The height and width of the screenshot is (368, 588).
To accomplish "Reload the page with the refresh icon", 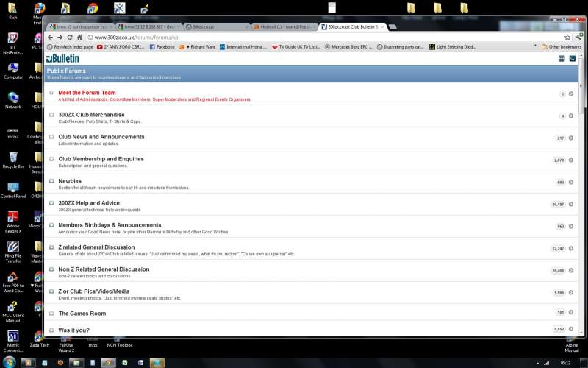I will click(71, 37).
